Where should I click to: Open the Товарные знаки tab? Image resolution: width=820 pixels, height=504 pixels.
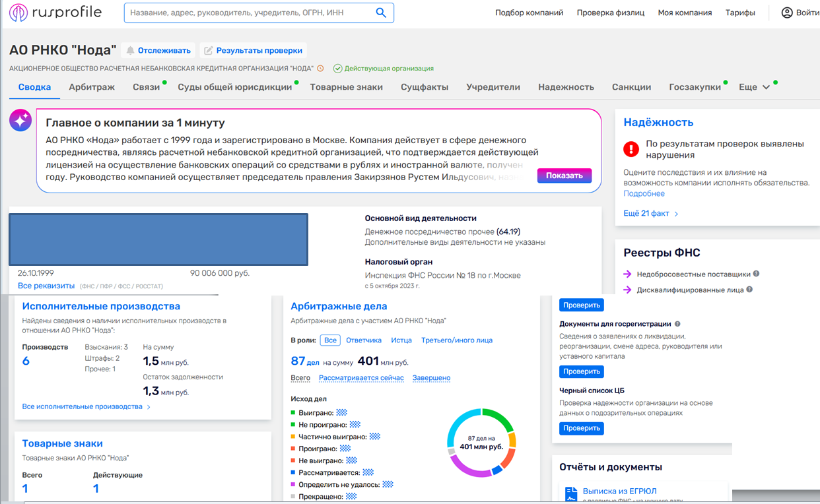coord(346,87)
